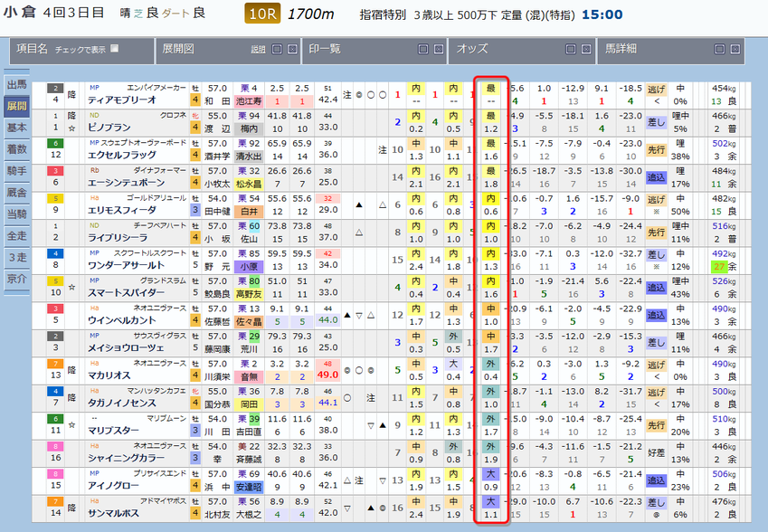Switch to the 基本 side tab
768x532 pixels.
click(x=16, y=128)
